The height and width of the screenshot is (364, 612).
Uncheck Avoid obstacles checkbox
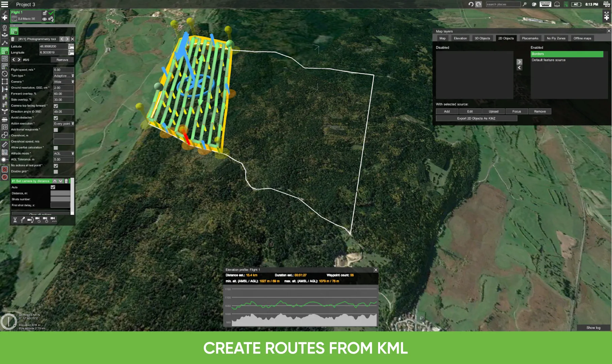tap(56, 118)
